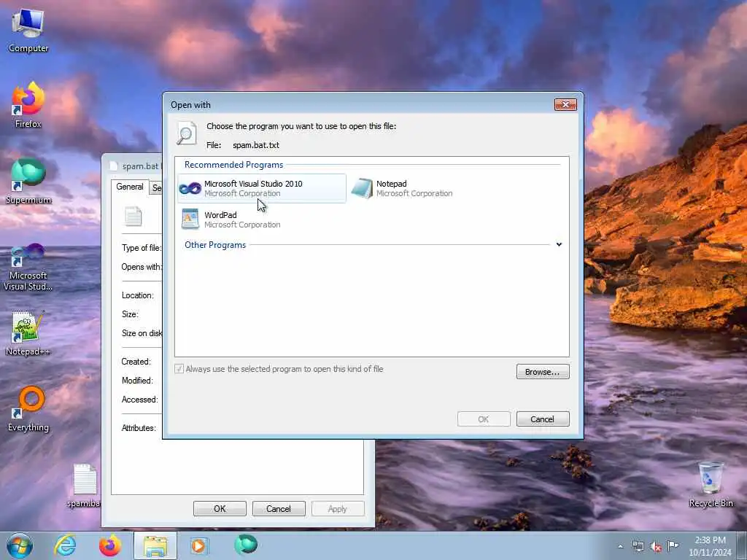The image size is (747, 560).
Task: Click 'Created:' label in properties
Action: (136, 362)
